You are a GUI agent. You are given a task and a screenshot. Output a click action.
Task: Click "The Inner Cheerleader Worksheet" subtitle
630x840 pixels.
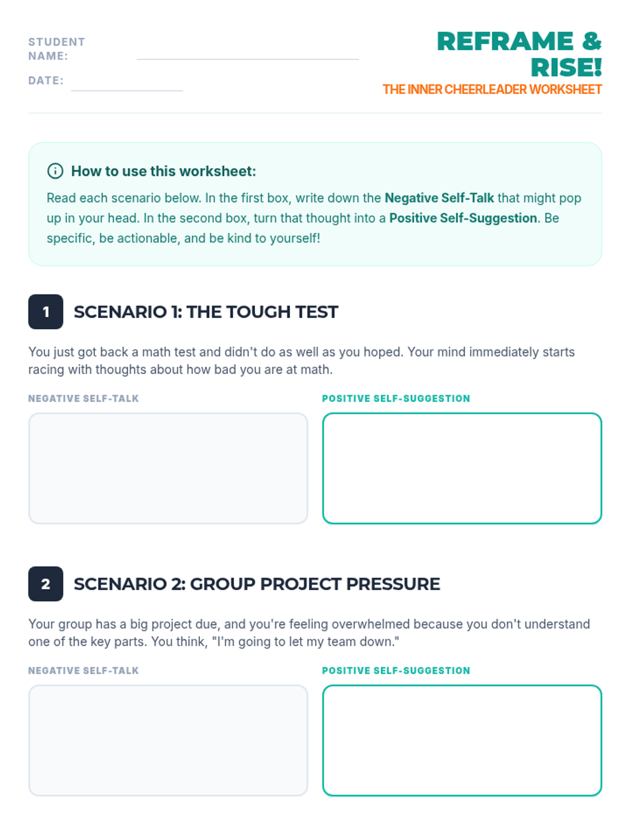pyautogui.click(x=492, y=90)
